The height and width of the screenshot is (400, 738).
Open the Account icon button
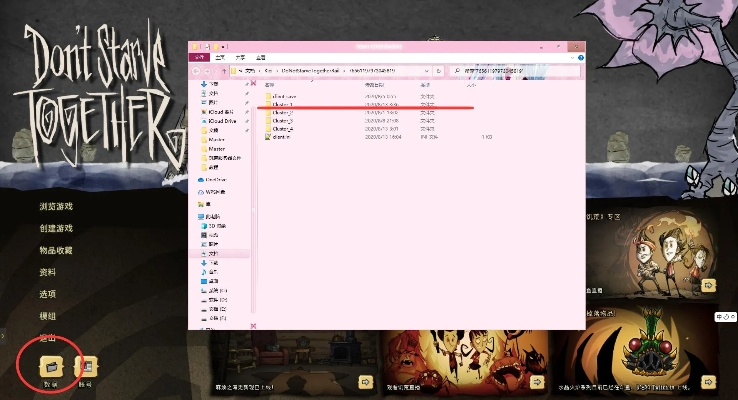(86, 367)
